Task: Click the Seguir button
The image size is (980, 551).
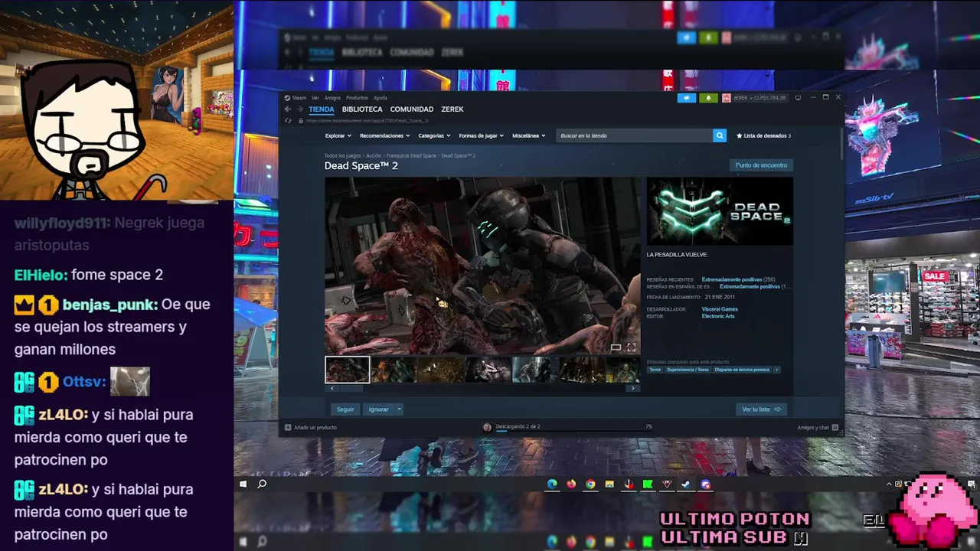Action: point(345,409)
